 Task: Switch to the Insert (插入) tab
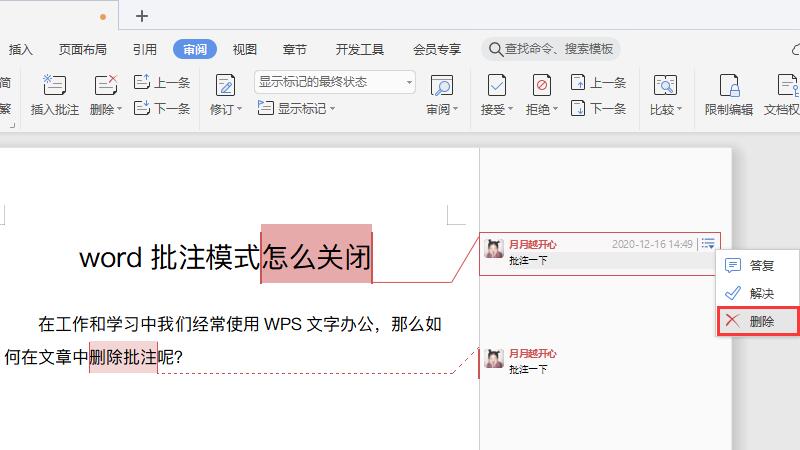21,49
